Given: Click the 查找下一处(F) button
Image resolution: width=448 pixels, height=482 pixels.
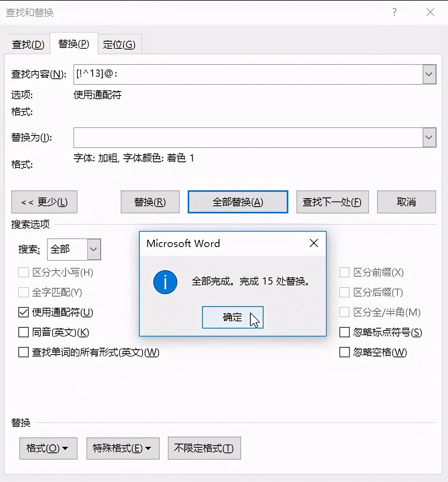Looking at the screenshot, I should [332, 202].
